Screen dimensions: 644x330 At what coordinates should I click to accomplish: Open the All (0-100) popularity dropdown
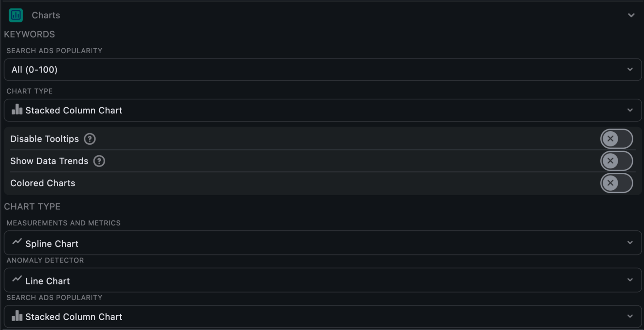coord(322,69)
